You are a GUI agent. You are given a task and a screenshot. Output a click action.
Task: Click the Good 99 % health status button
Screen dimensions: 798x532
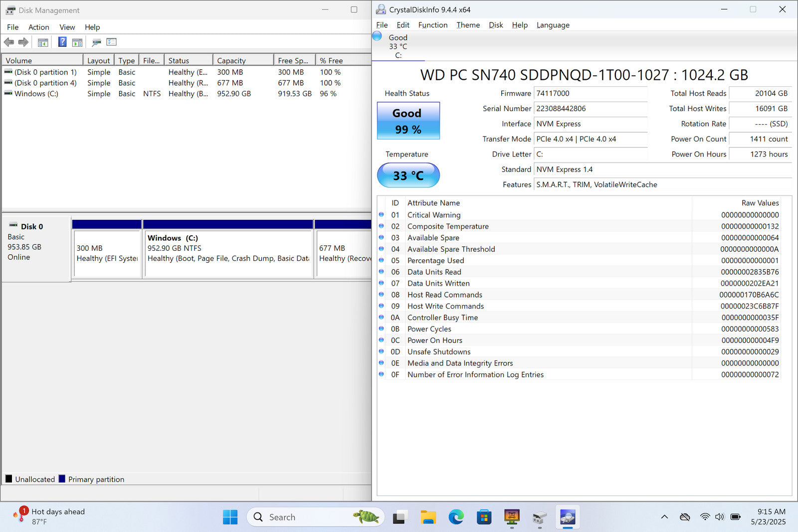click(x=408, y=121)
